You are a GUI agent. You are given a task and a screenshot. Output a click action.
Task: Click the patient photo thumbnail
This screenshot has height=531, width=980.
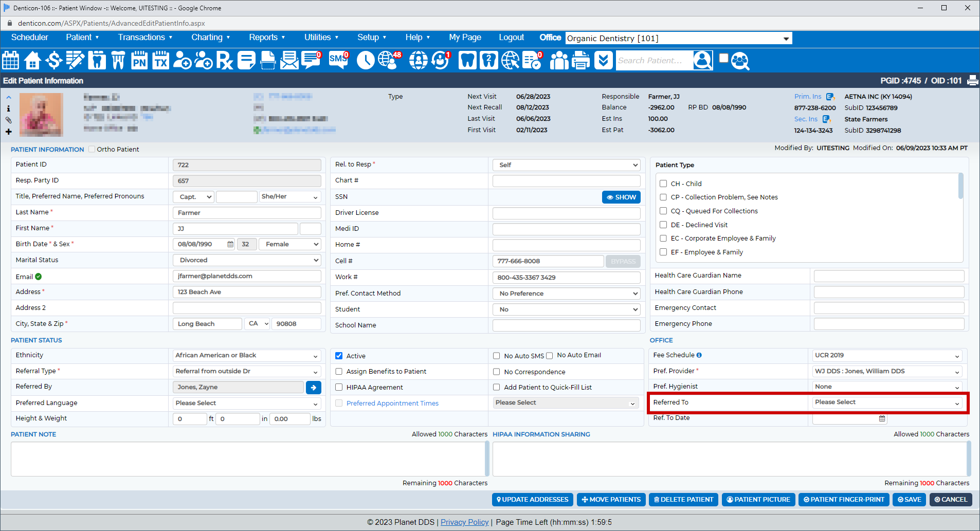pos(41,115)
